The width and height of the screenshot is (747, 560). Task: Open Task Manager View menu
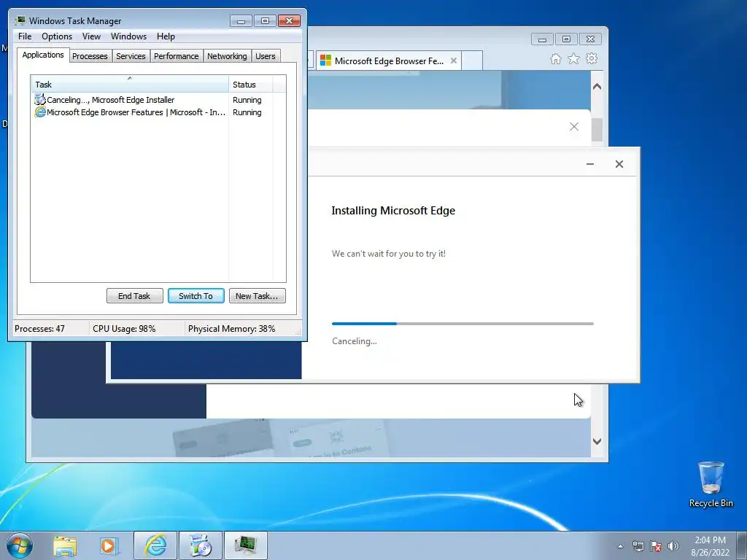(91, 36)
